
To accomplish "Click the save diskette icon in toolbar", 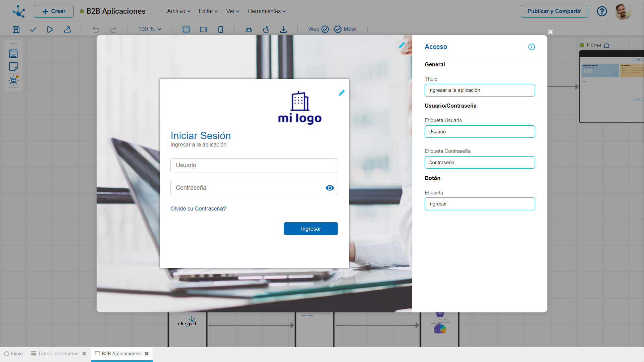I will tap(16, 29).
